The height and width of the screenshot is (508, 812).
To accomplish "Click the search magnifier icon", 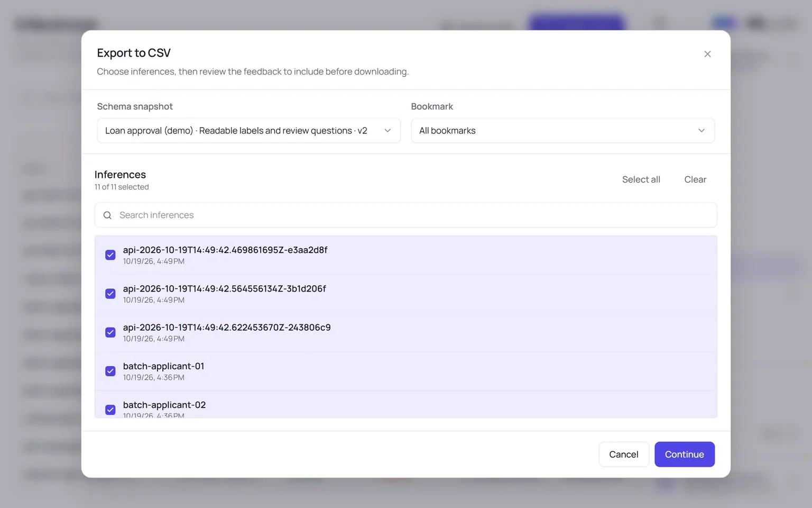I will (x=107, y=215).
